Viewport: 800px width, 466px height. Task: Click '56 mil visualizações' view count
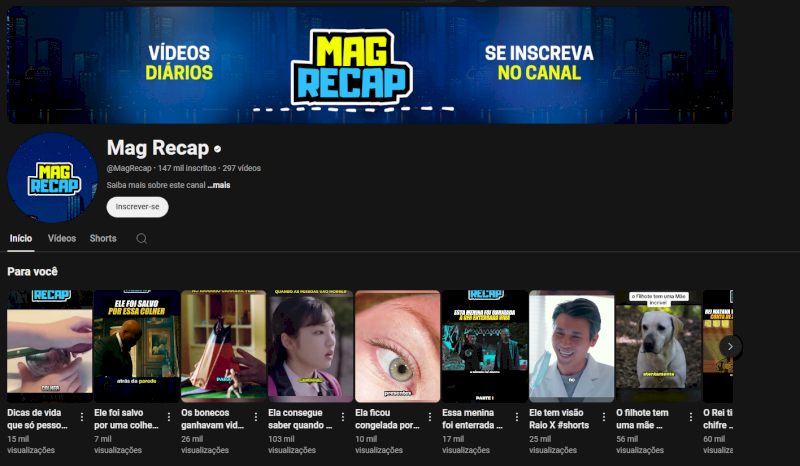click(640, 445)
